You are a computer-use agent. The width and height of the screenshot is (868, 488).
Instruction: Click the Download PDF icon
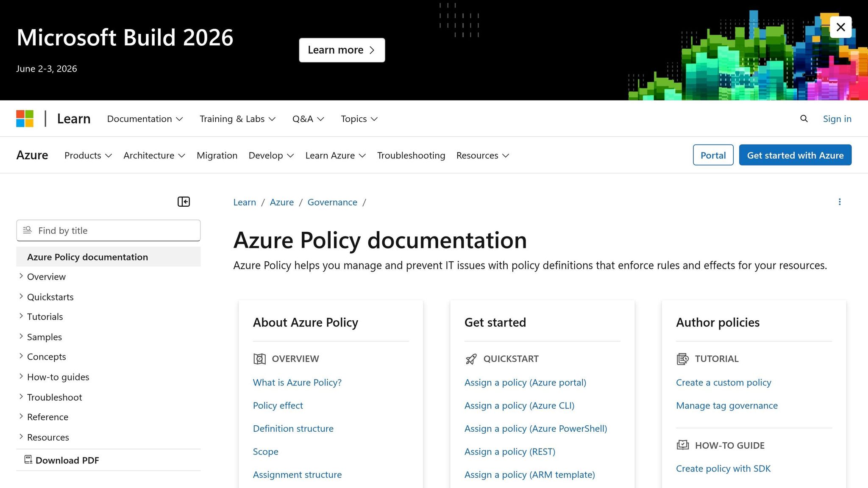pos(28,460)
